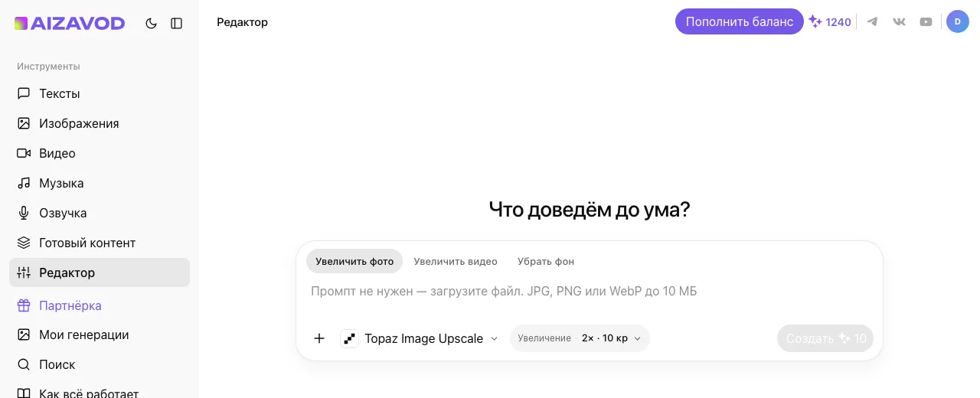980x398 pixels.
Task: Open the user avatar menu
Action: (958, 21)
